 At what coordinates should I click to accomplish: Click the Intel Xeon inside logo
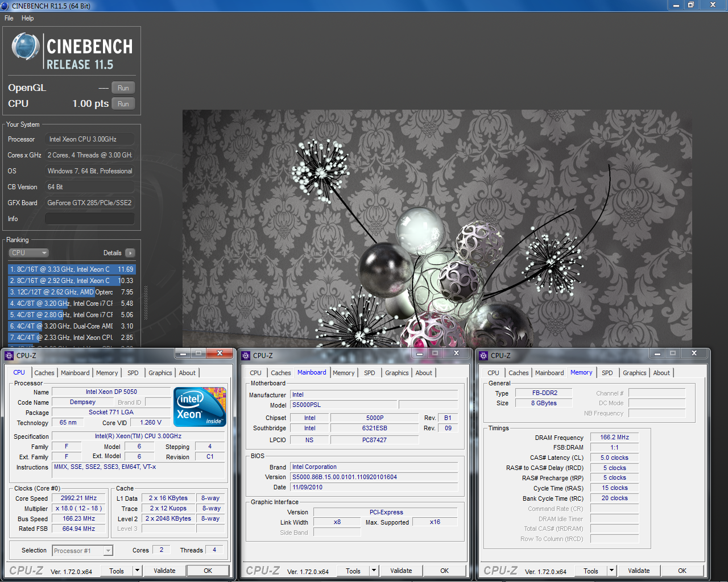point(200,407)
